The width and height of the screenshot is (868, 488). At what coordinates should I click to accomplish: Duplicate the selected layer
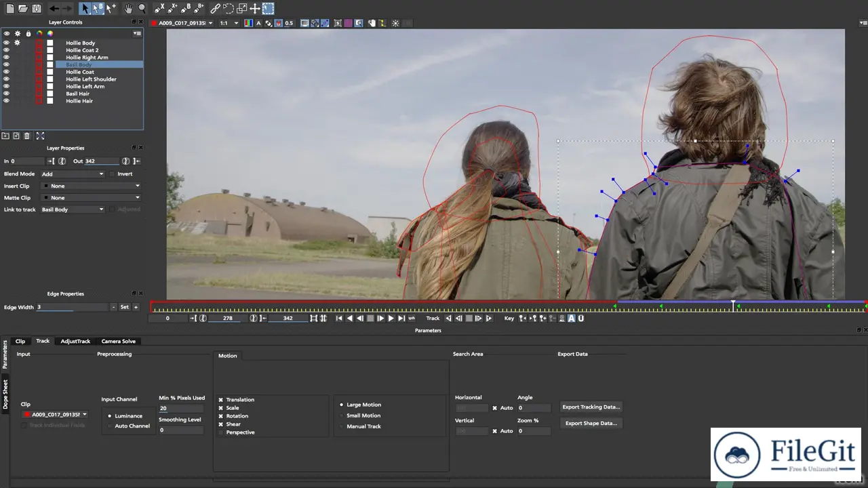pyautogui.click(x=16, y=136)
